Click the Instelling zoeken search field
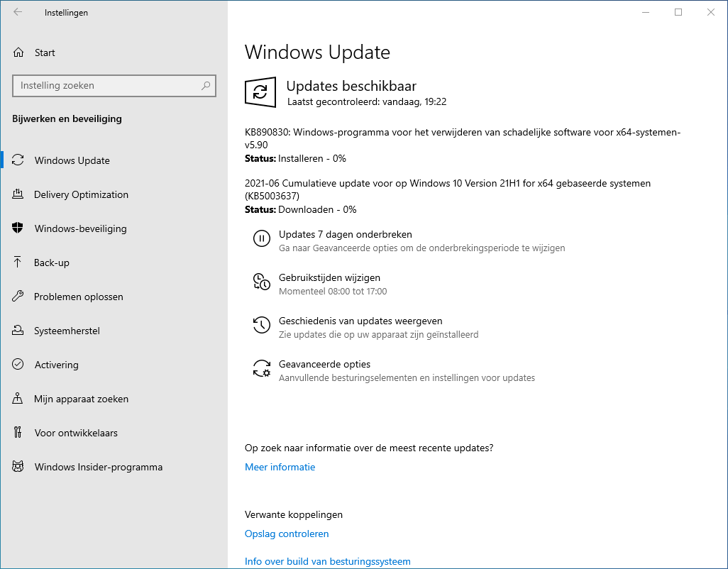Viewport: 728px width, 569px height. point(106,86)
